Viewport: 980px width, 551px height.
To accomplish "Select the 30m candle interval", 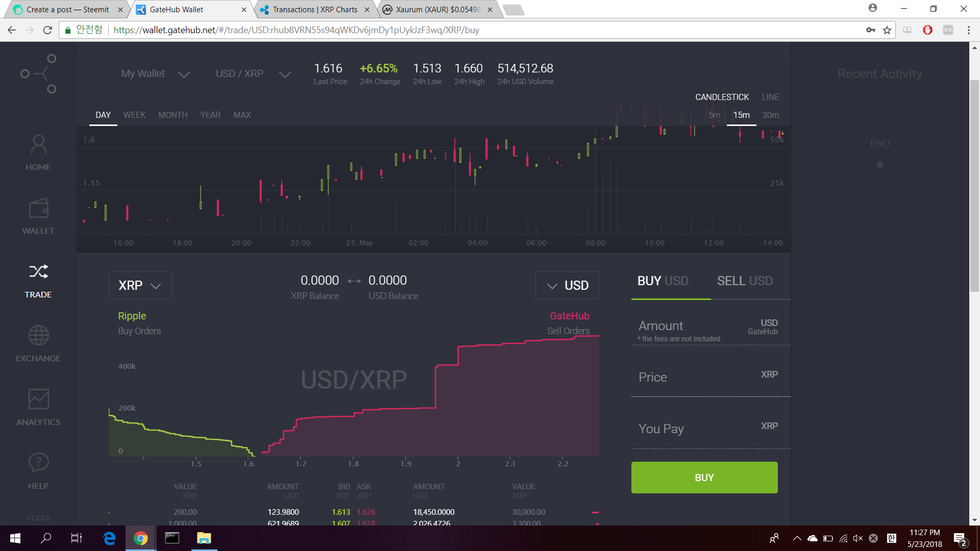I will 770,115.
